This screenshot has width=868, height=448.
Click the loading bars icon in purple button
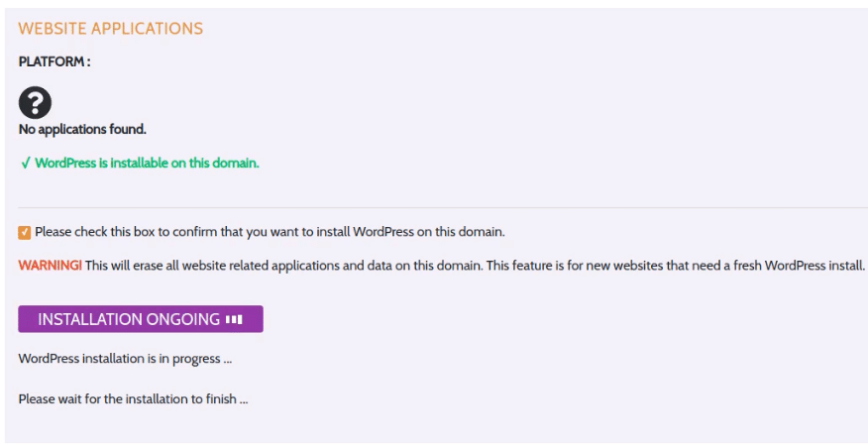pos(234,319)
